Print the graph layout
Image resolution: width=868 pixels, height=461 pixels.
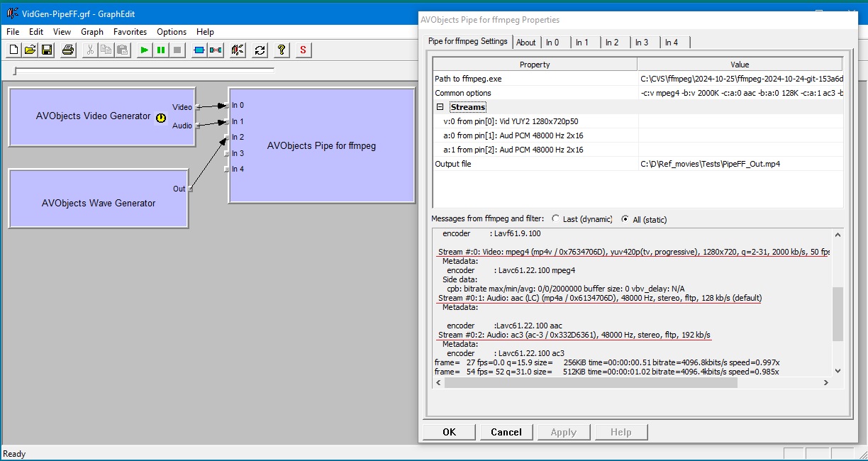point(67,50)
